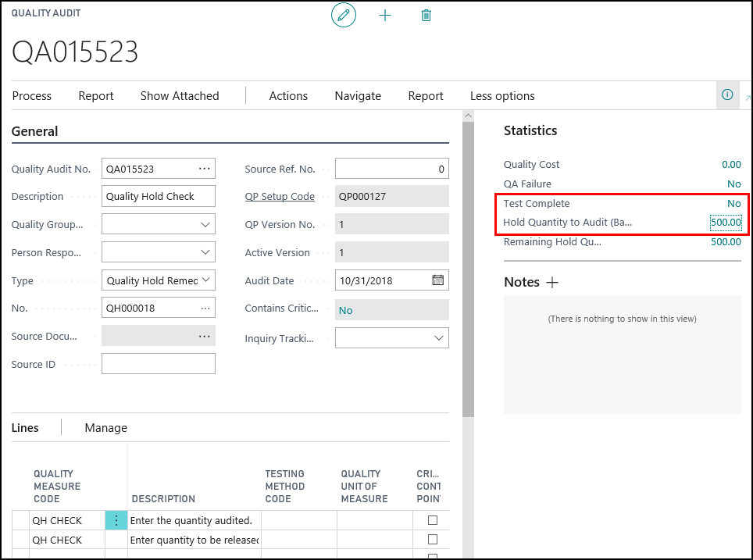Image resolution: width=753 pixels, height=560 pixels.
Task: Tick the checkbox in second QH CHECK row
Action: (x=433, y=540)
